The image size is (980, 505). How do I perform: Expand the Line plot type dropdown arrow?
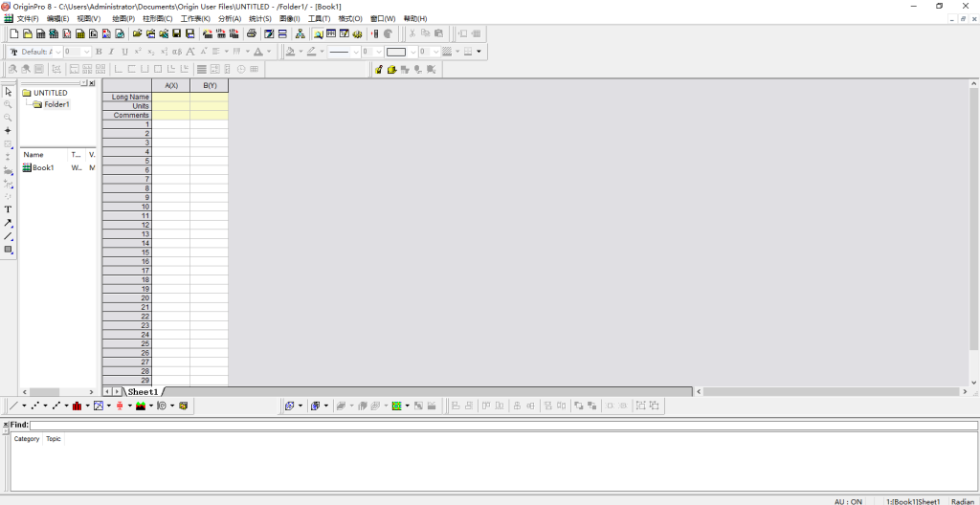[24, 406]
